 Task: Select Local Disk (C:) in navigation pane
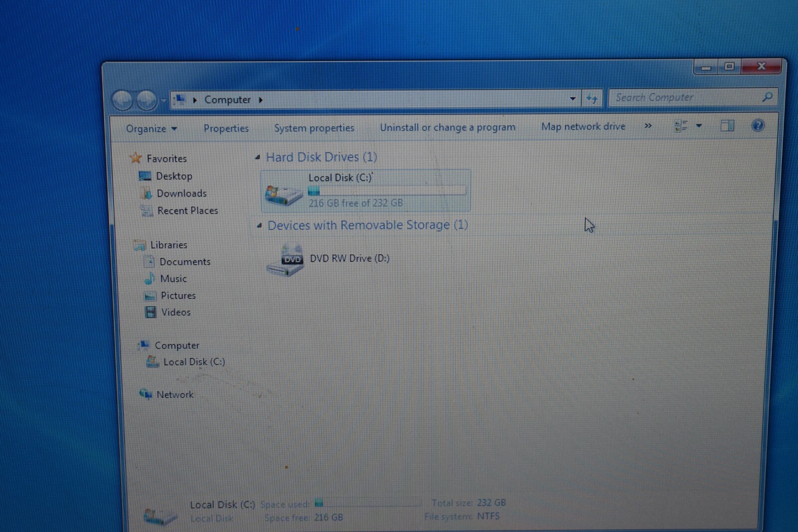coord(194,362)
